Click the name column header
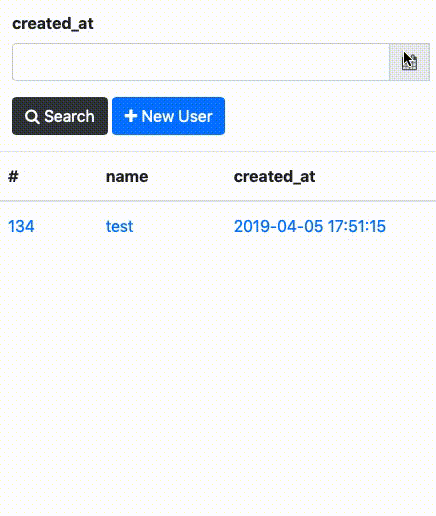The height and width of the screenshot is (516, 436). 127,177
